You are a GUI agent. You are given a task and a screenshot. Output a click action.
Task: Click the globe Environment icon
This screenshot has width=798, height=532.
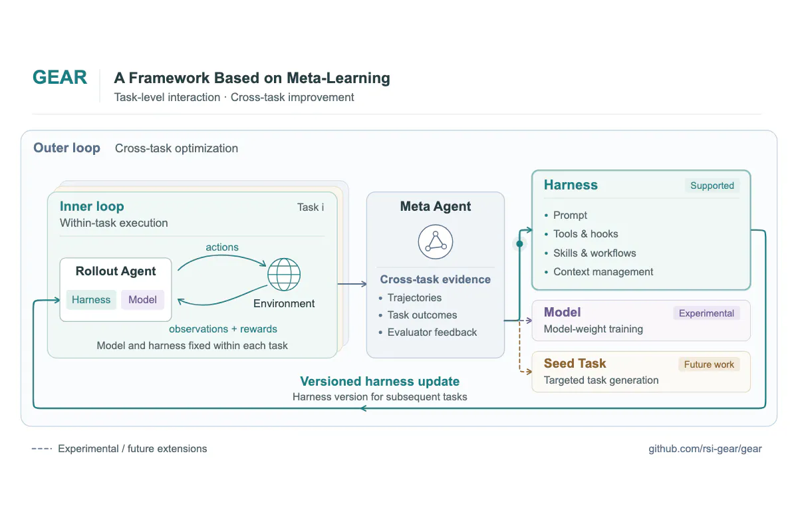click(284, 275)
